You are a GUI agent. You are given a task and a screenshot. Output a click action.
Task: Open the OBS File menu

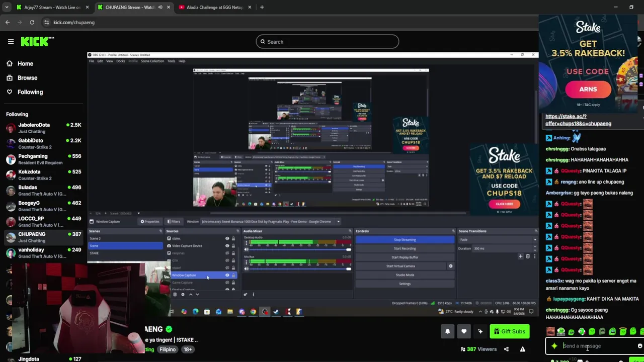(x=92, y=61)
